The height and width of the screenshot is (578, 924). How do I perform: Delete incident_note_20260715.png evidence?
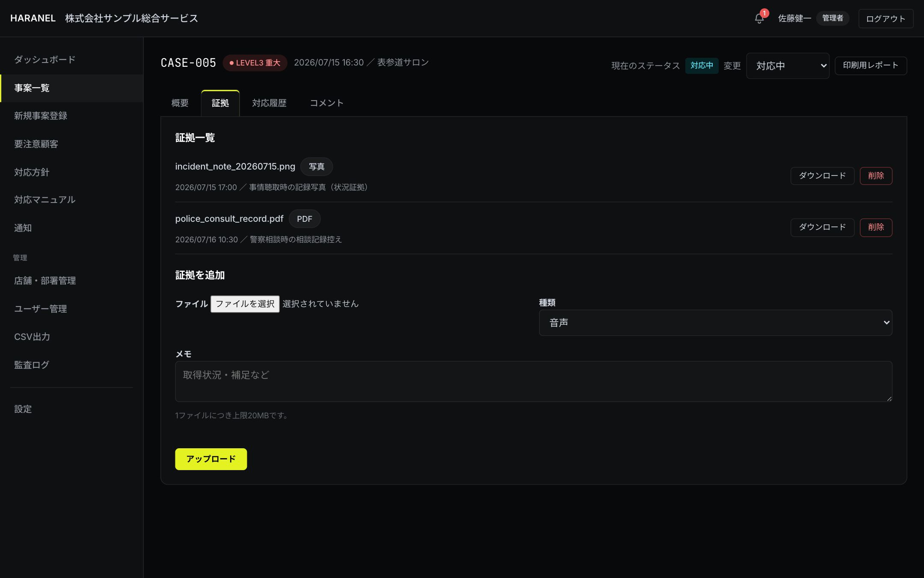point(876,176)
